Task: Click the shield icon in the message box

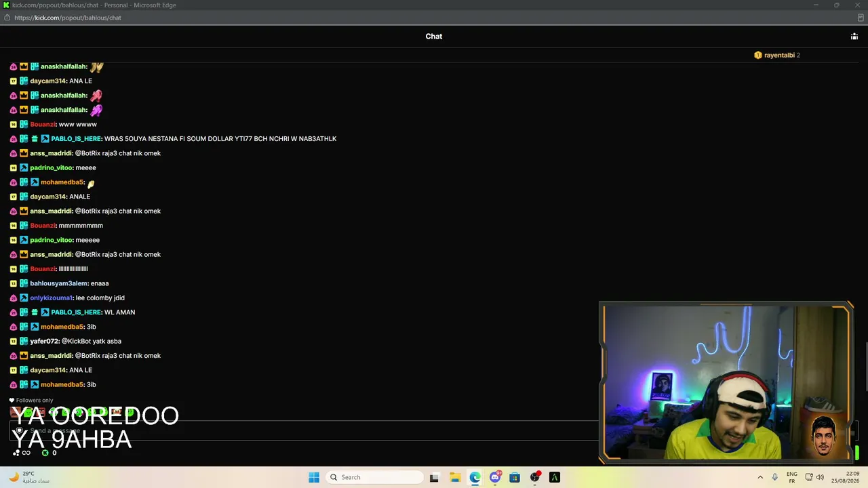Action: pyautogui.click(x=19, y=431)
